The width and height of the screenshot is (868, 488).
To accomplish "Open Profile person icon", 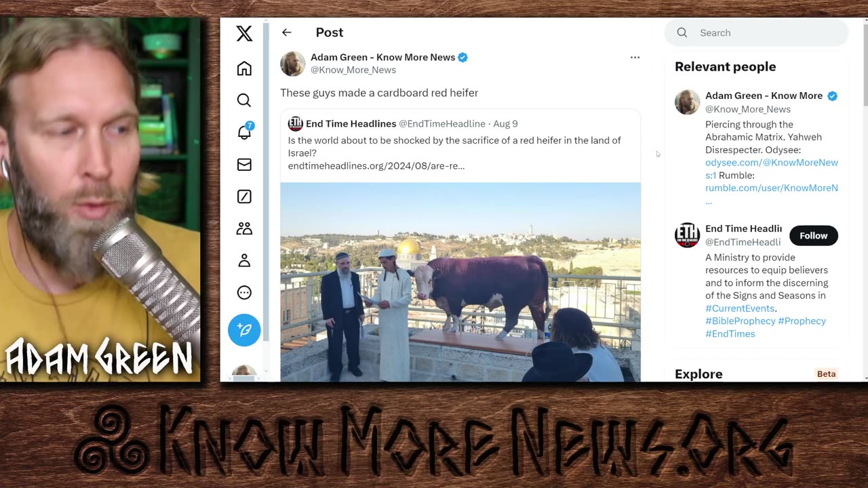I will pos(244,260).
